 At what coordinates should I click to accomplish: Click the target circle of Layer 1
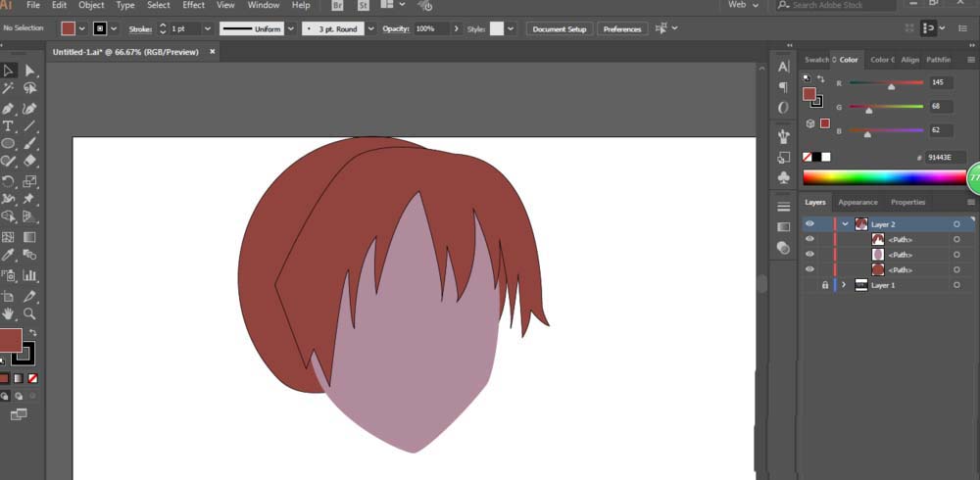[x=956, y=285]
